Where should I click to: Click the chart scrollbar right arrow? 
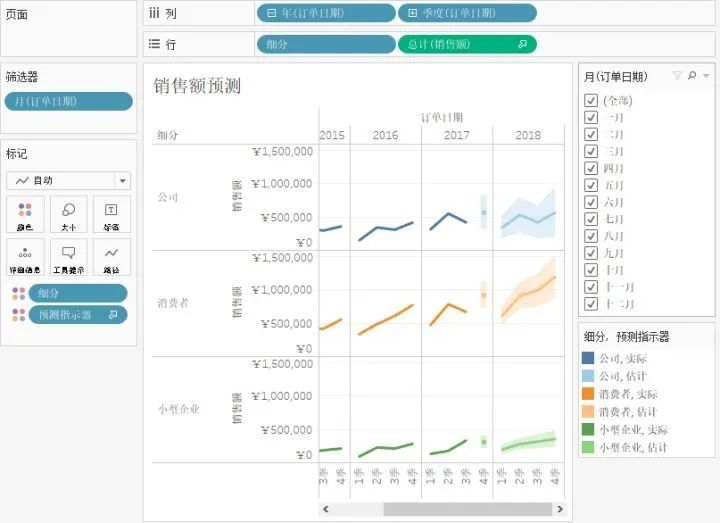click(560, 509)
